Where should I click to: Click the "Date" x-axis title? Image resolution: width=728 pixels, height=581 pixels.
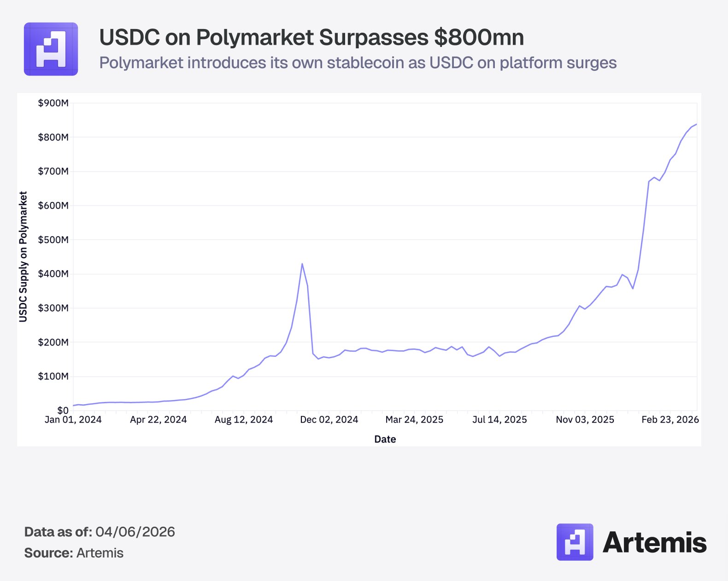pyautogui.click(x=385, y=439)
